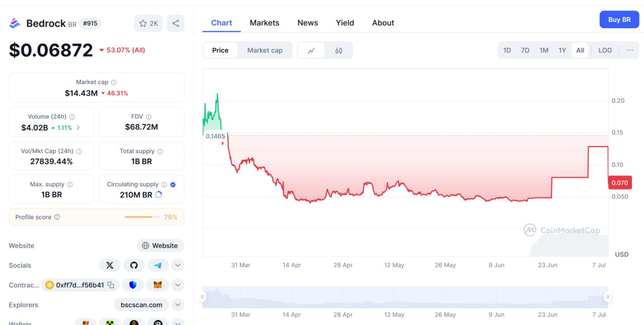Open the share icon next to watchlist
The height and width of the screenshot is (325, 644).
point(176,23)
